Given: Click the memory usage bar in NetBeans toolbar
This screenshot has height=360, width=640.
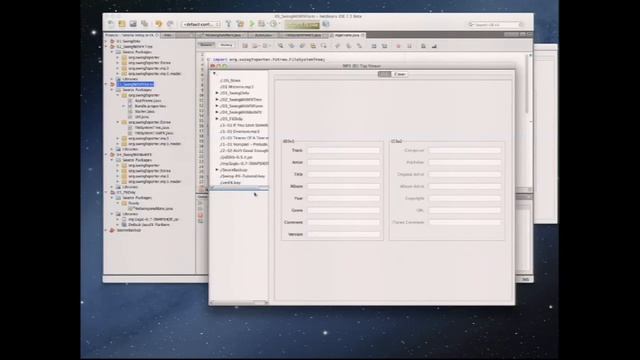Looking at the screenshot, I should pyautogui.click(x=302, y=24).
